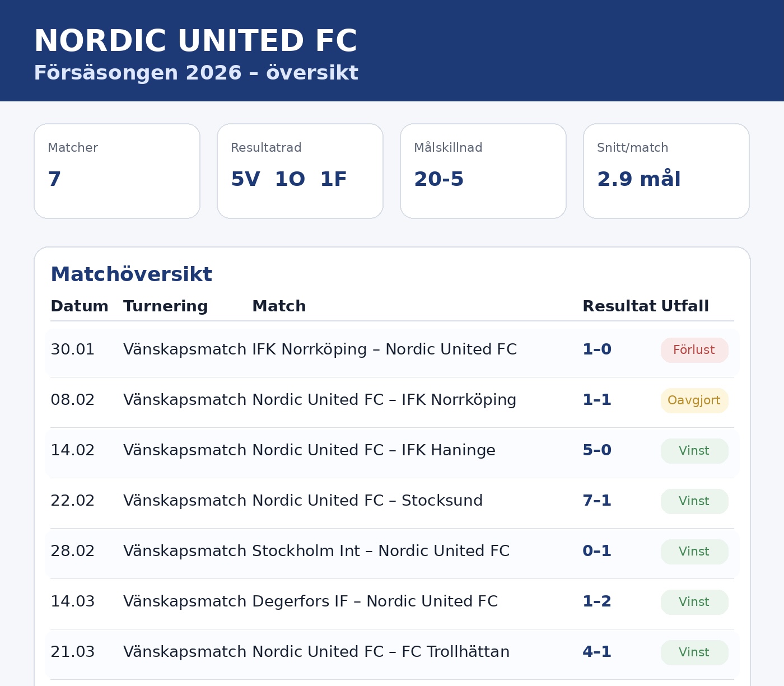
Task: Click the Vinst badge for IFK Haninge match
Action: pyautogui.click(x=694, y=451)
